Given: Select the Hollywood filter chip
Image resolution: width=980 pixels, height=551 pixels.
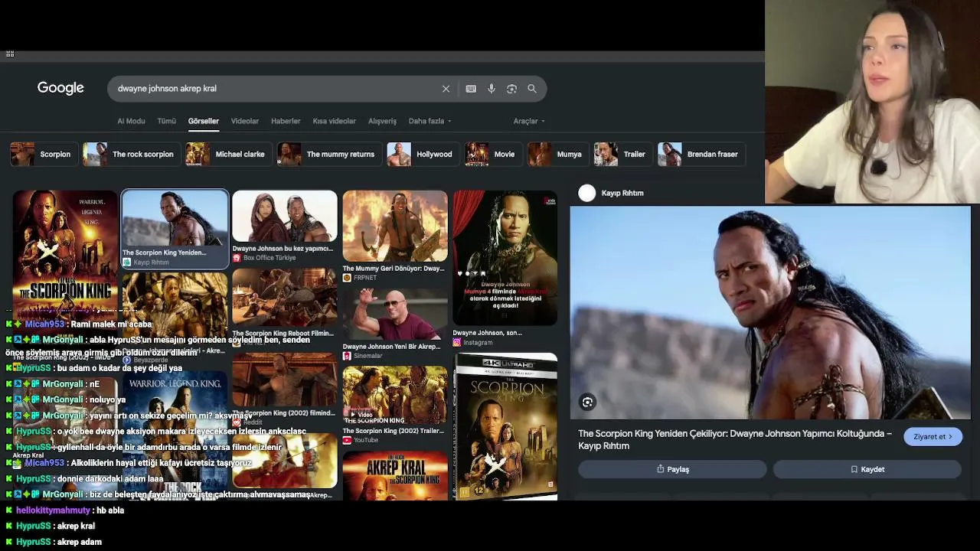Looking at the screenshot, I should tap(422, 154).
